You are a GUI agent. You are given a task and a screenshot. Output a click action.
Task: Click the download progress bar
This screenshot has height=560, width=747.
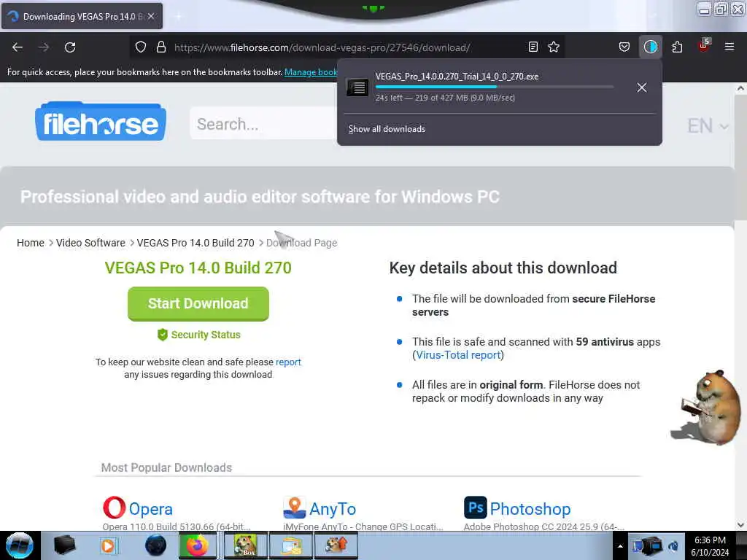click(494, 87)
